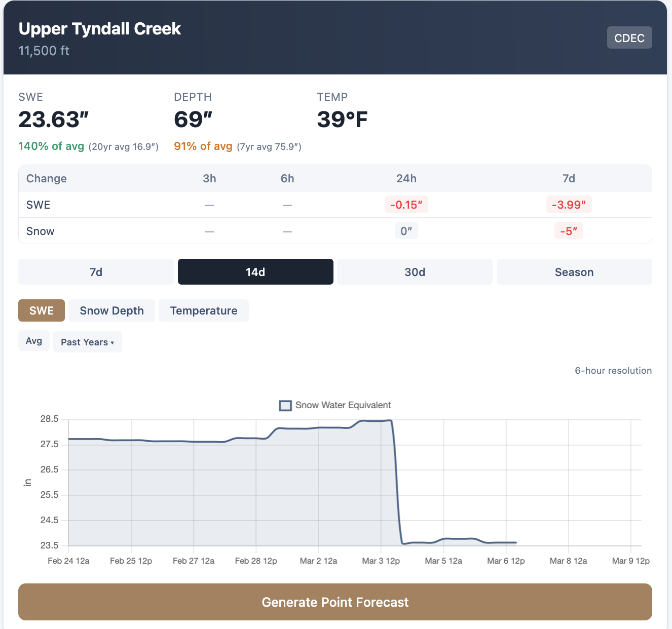
Task: Switch to the 7d time range
Action: click(95, 271)
